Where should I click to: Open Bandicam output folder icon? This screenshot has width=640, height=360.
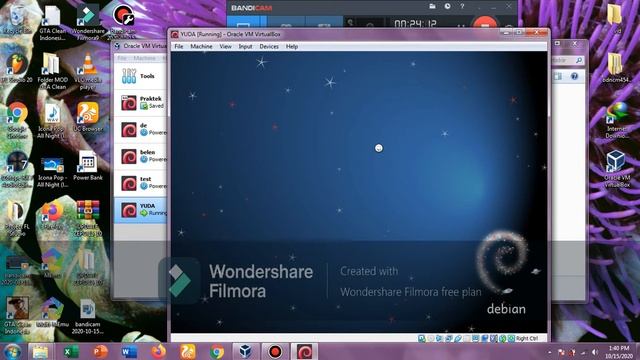coord(432,7)
